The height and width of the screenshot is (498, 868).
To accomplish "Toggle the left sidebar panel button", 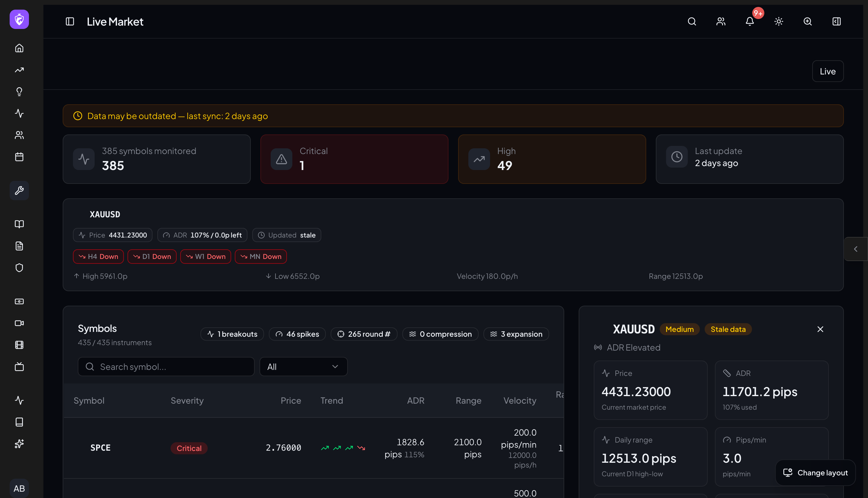I will 70,21.
